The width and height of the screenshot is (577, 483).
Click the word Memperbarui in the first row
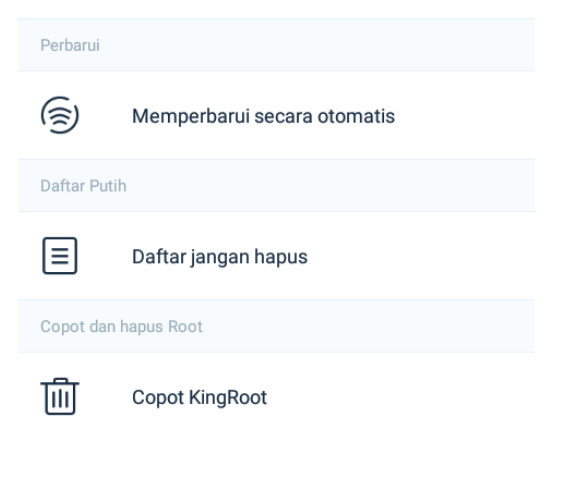click(191, 116)
